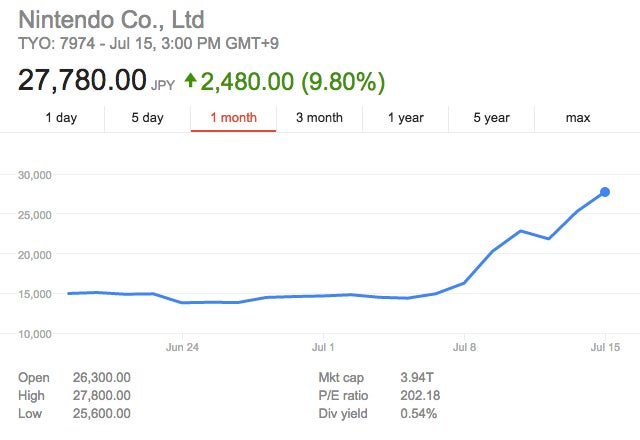Click the Jul 1 axis label
The height and width of the screenshot is (440, 640).
323,347
